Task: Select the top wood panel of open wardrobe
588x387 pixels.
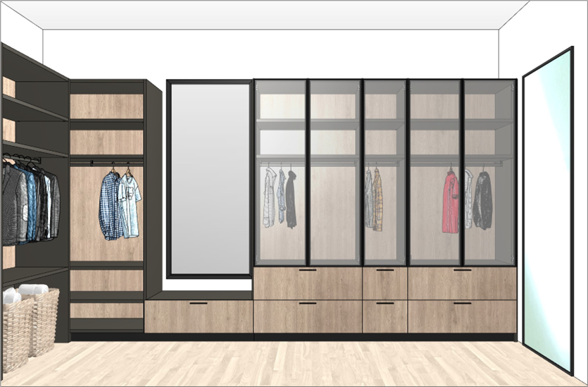Action: pos(106,106)
